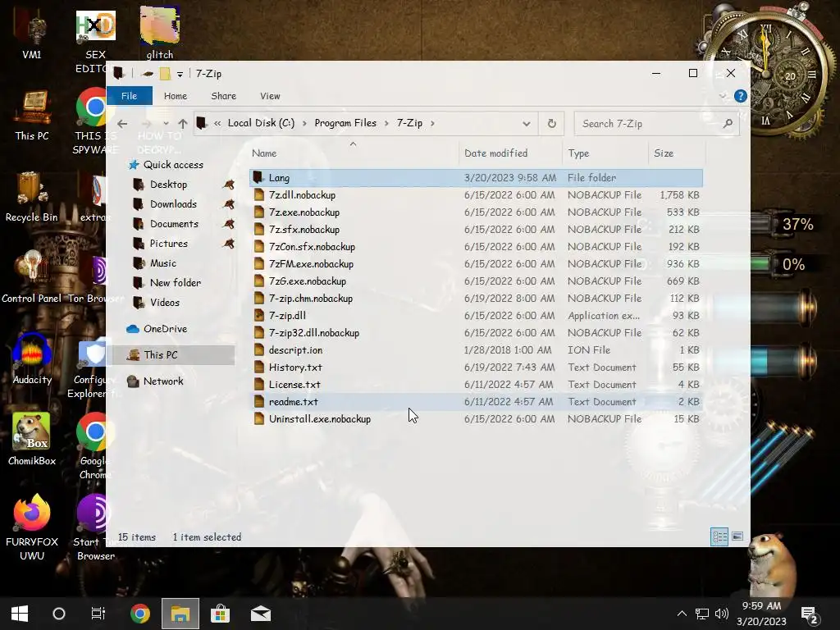The width and height of the screenshot is (840, 630).
Task: Open the Share ribbon tab
Action: click(223, 96)
